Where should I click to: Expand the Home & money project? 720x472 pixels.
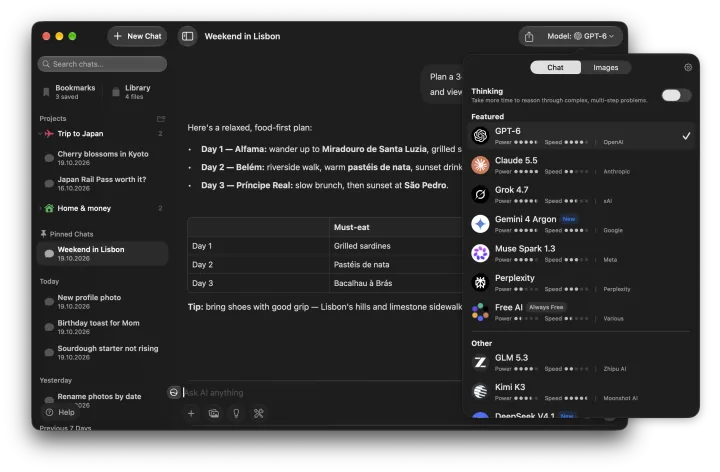(40, 208)
